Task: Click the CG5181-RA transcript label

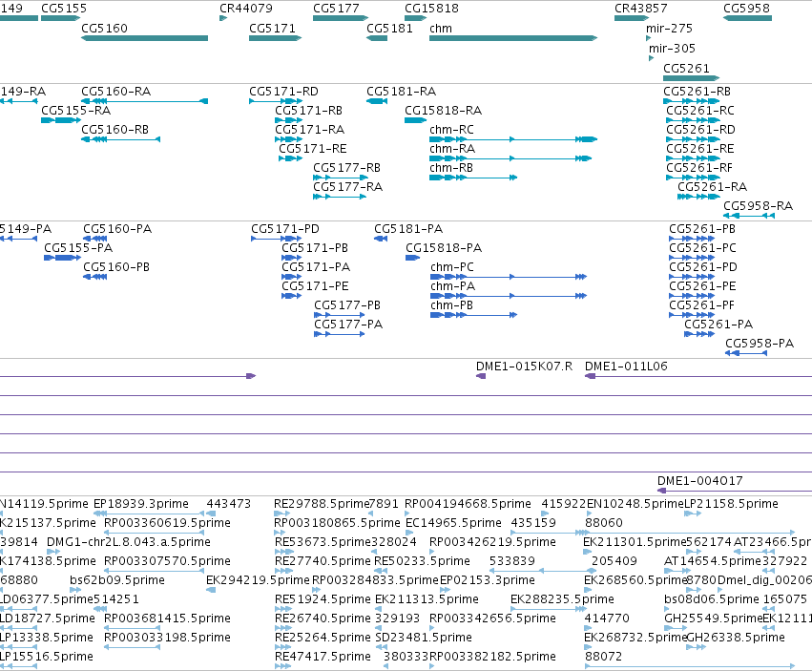Action: 402,92
